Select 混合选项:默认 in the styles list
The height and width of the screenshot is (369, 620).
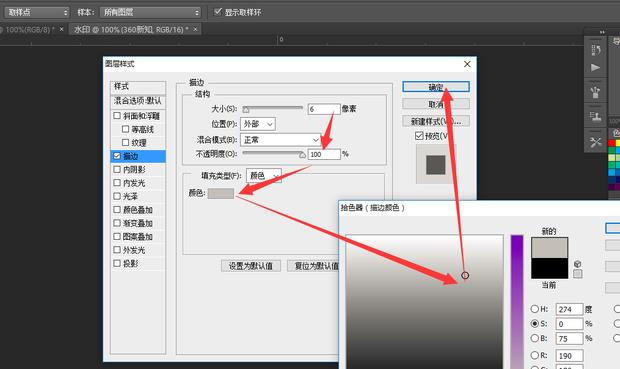tap(138, 101)
